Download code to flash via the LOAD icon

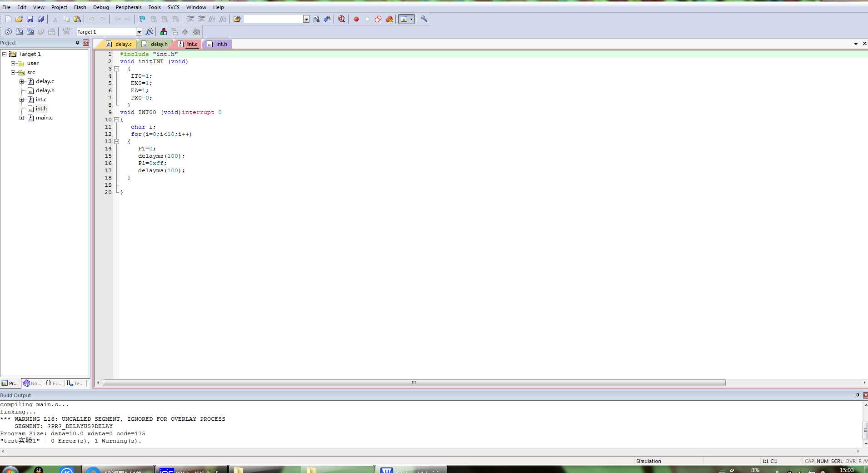67,32
